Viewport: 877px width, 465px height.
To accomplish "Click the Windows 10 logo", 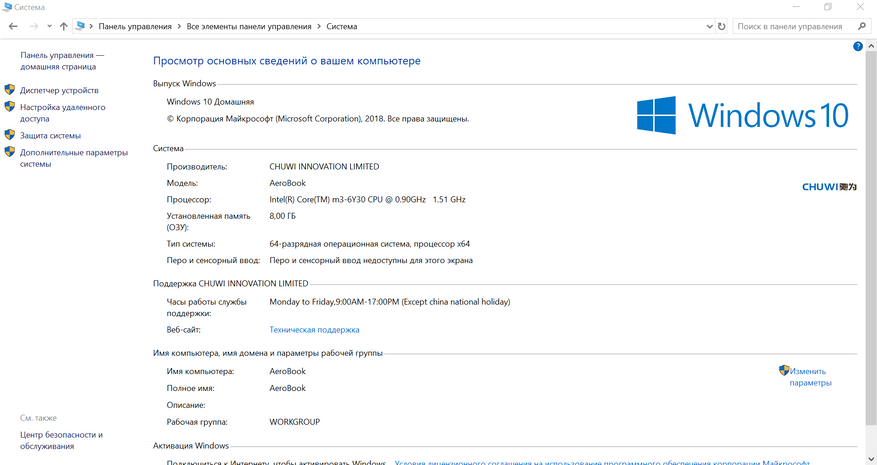I will tap(743, 116).
